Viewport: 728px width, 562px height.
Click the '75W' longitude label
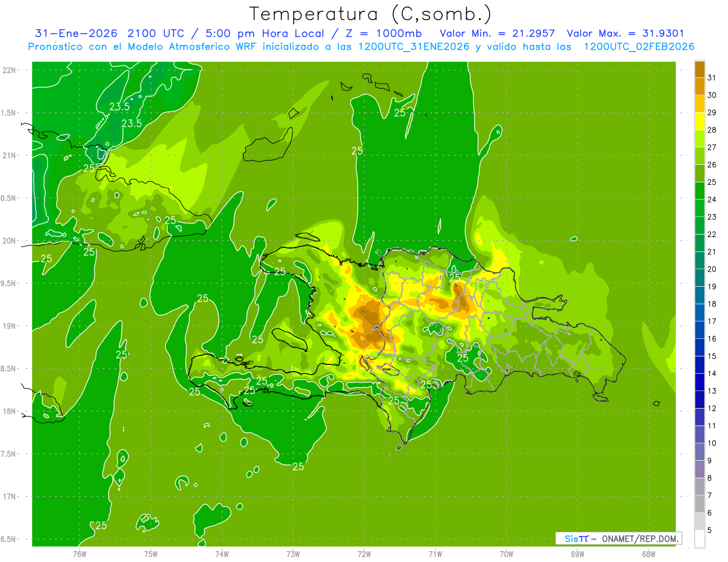coord(151,554)
